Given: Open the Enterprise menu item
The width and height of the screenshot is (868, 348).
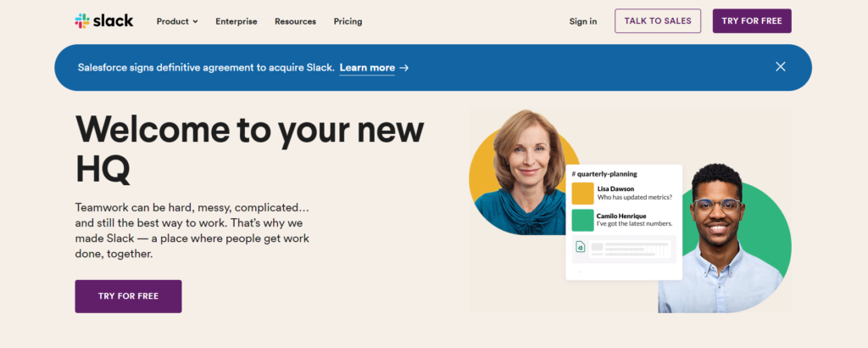Looking at the screenshot, I should coord(236,21).
